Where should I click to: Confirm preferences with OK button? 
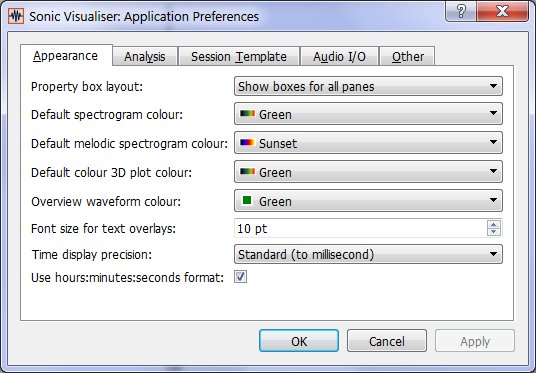[299, 341]
